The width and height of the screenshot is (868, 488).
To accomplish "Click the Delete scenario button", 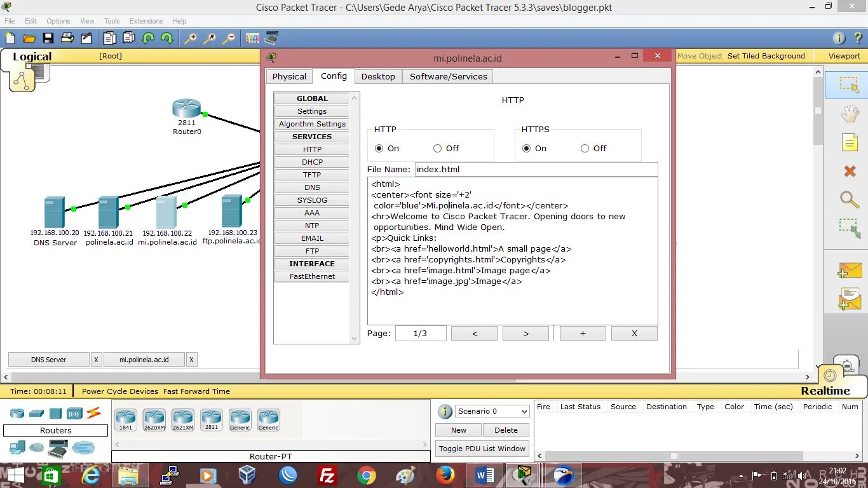I will [x=506, y=430].
